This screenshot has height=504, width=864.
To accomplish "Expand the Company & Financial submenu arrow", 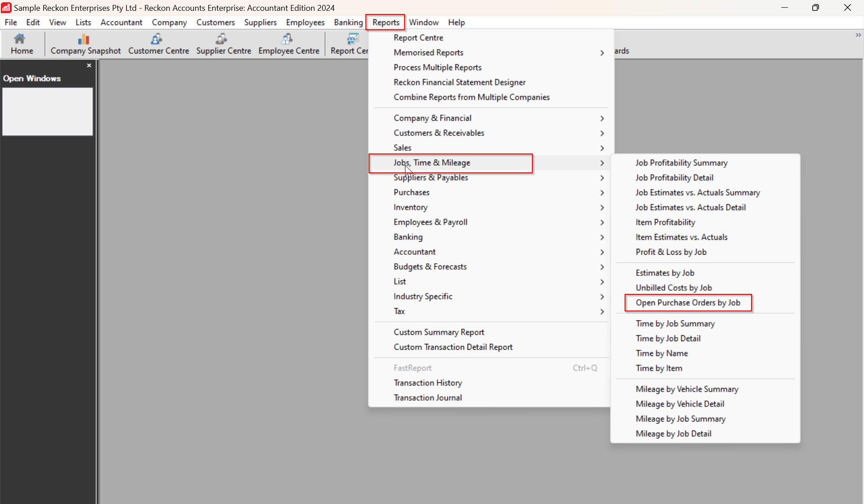I will 602,118.
